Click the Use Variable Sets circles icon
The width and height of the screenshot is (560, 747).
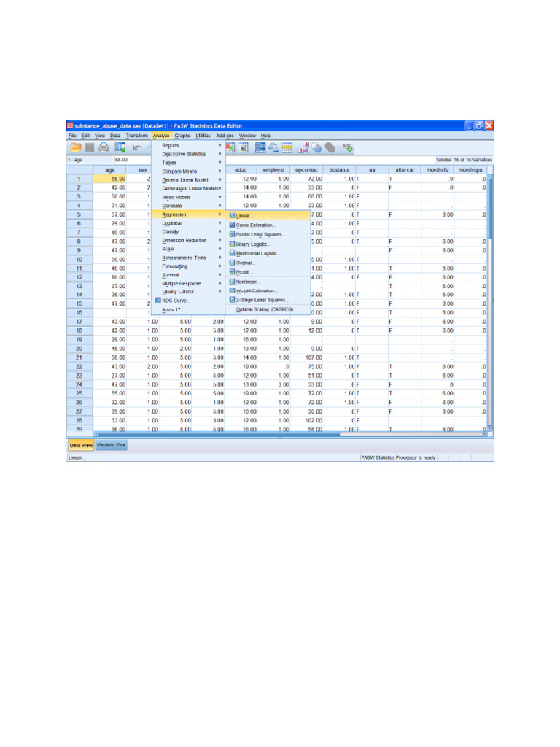point(316,147)
